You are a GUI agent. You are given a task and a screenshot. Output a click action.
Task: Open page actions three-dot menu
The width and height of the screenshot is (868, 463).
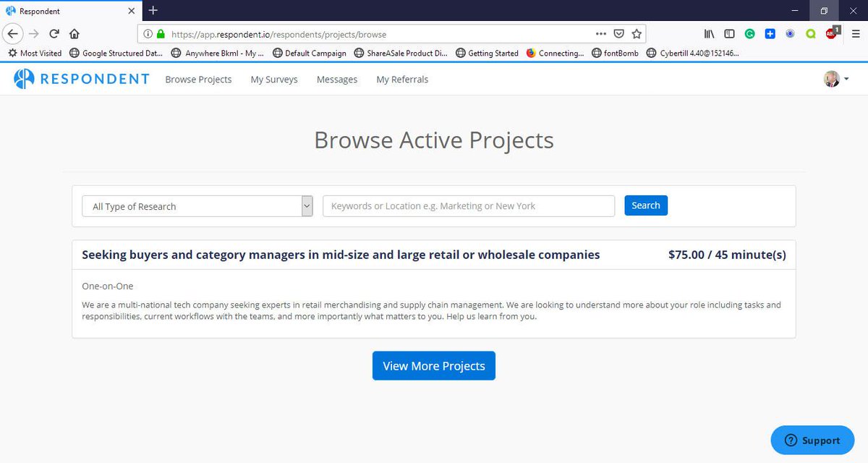tap(601, 33)
